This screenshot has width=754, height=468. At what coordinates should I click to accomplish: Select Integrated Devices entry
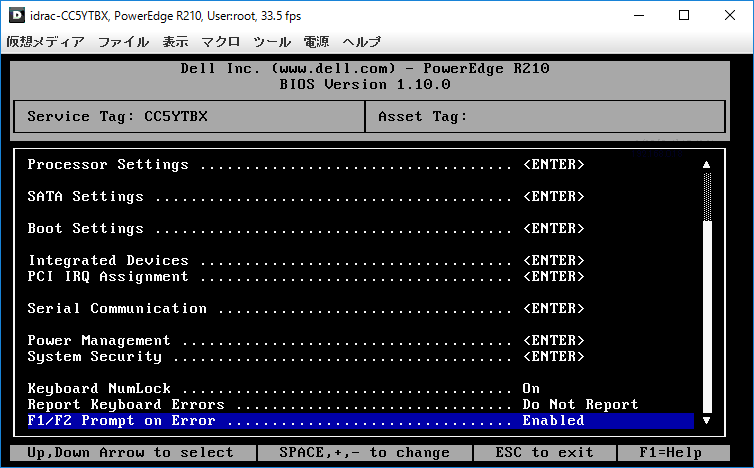click(x=305, y=260)
